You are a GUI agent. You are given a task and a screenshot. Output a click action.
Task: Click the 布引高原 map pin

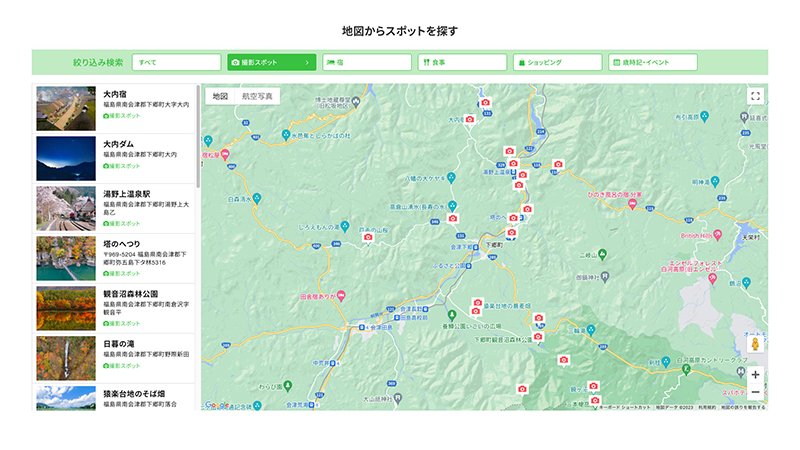point(705,116)
